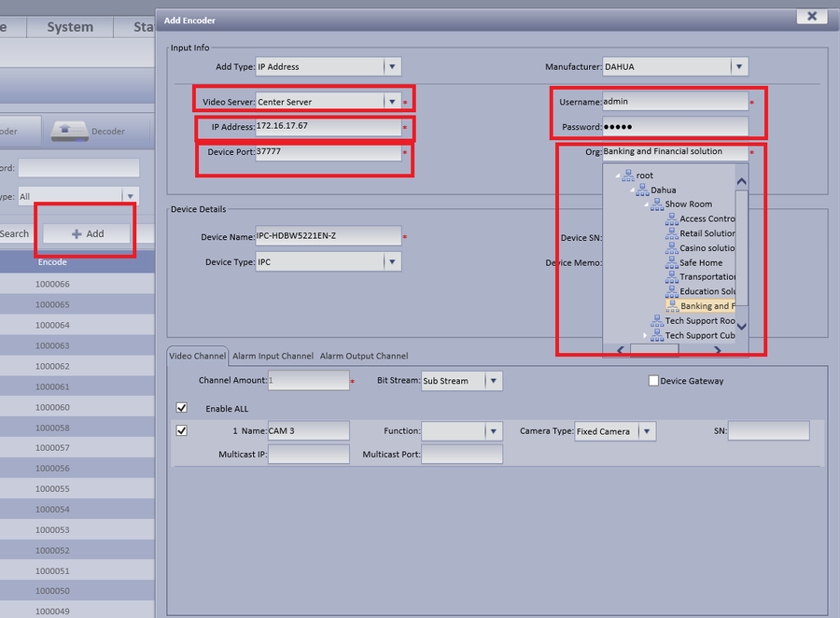The width and height of the screenshot is (840, 618).
Task: Click the Org tree horizontal scrollbar thumb
Action: click(654, 350)
